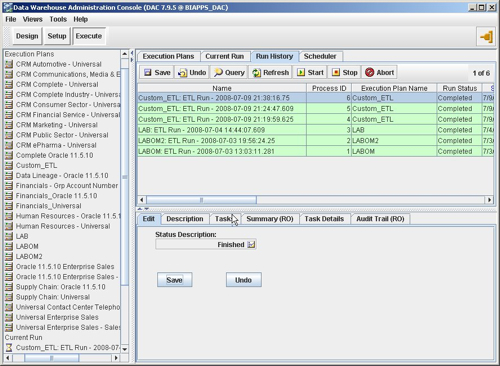Select Complete Oracle 11.5.10 tree item

coord(55,155)
